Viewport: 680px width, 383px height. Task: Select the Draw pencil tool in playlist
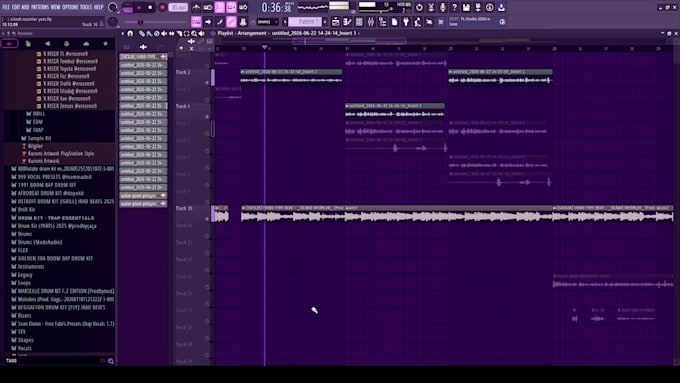[141, 33]
